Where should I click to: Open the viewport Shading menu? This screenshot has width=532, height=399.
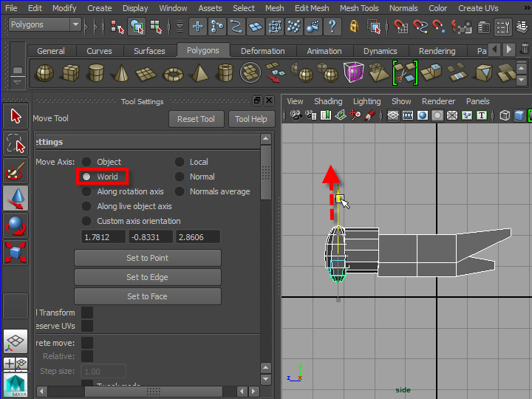(328, 101)
